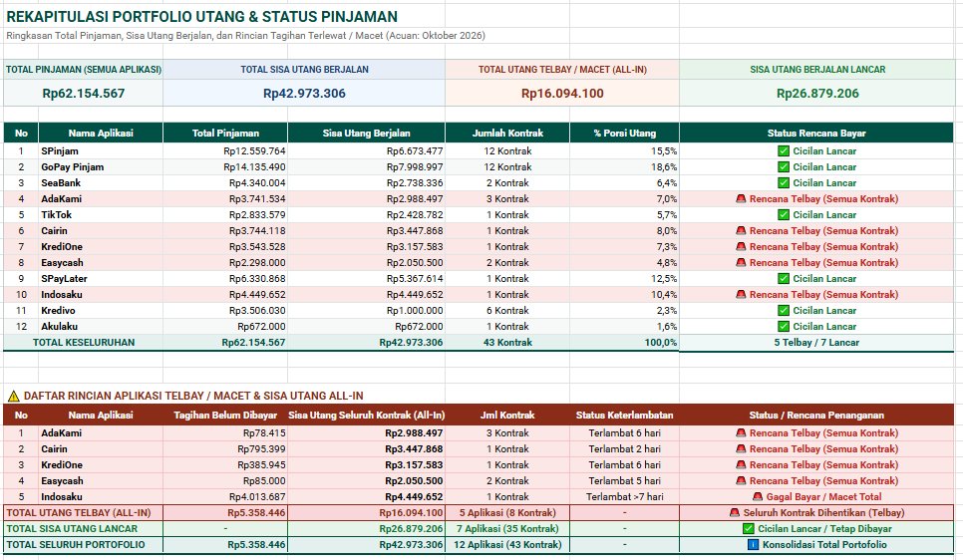Select the 7 Aplikasi (35 Kontrak) cell
The height and width of the screenshot is (560, 963).
(507, 529)
